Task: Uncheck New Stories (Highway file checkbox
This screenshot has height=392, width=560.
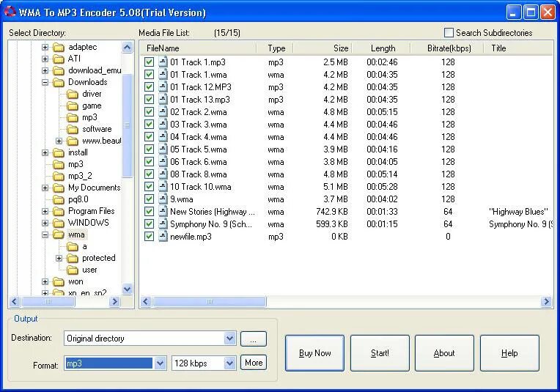Action: (149, 211)
